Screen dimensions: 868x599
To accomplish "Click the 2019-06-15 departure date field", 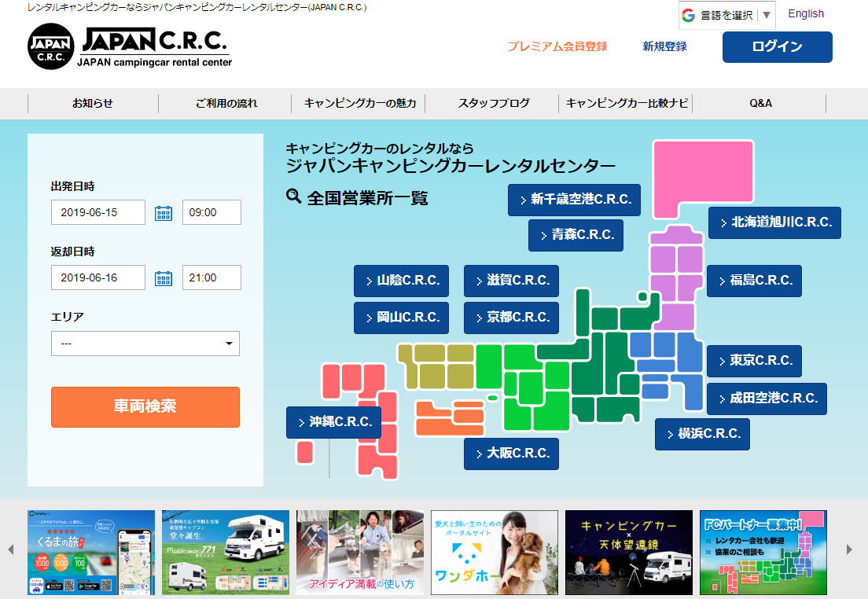I will (x=97, y=212).
